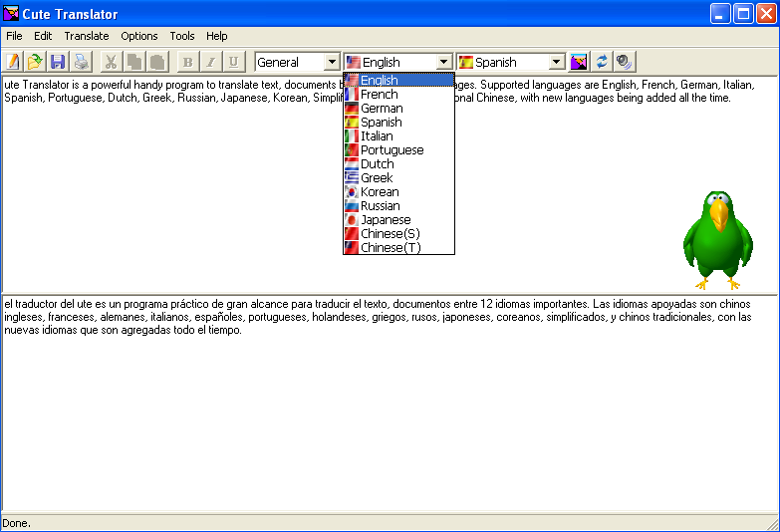Image resolution: width=780 pixels, height=532 pixels.
Task: Choose Russian from the language list
Action: coord(398,205)
